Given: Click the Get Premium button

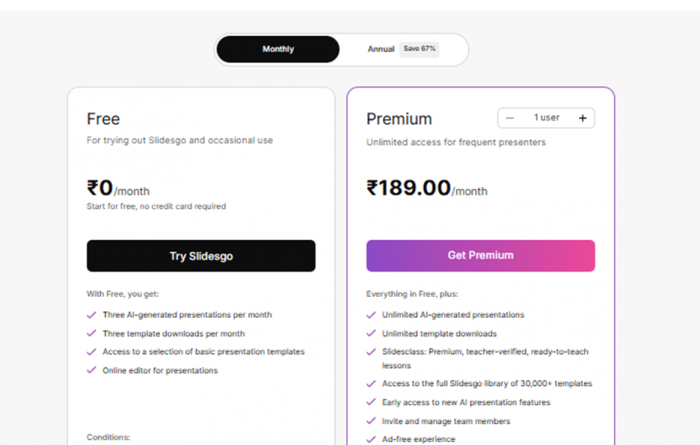Looking at the screenshot, I should pyautogui.click(x=480, y=256).
